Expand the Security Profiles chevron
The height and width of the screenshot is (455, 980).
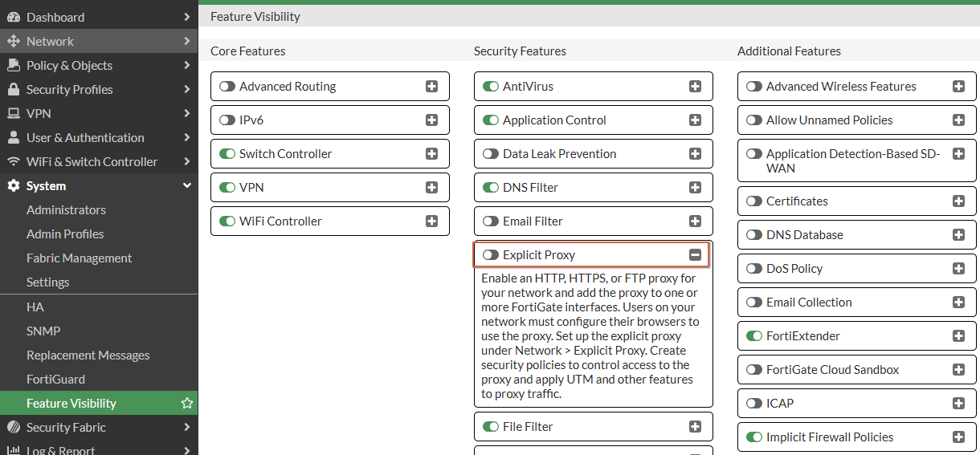pos(186,89)
